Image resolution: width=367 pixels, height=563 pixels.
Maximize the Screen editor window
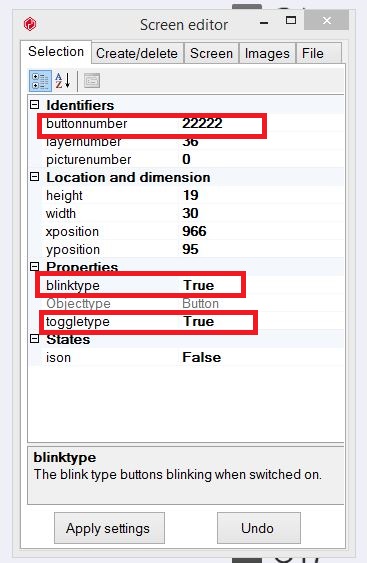[x=291, y=20]
